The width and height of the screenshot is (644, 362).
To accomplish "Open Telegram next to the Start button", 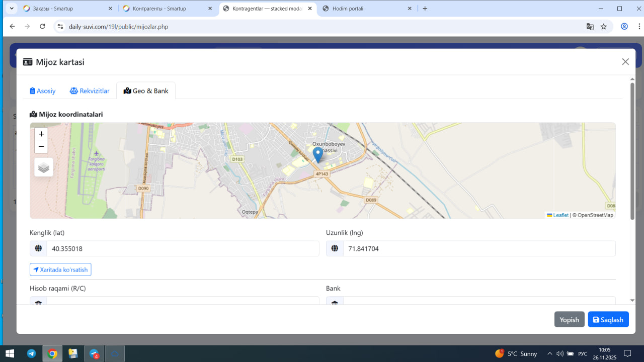I will [31, 353].
